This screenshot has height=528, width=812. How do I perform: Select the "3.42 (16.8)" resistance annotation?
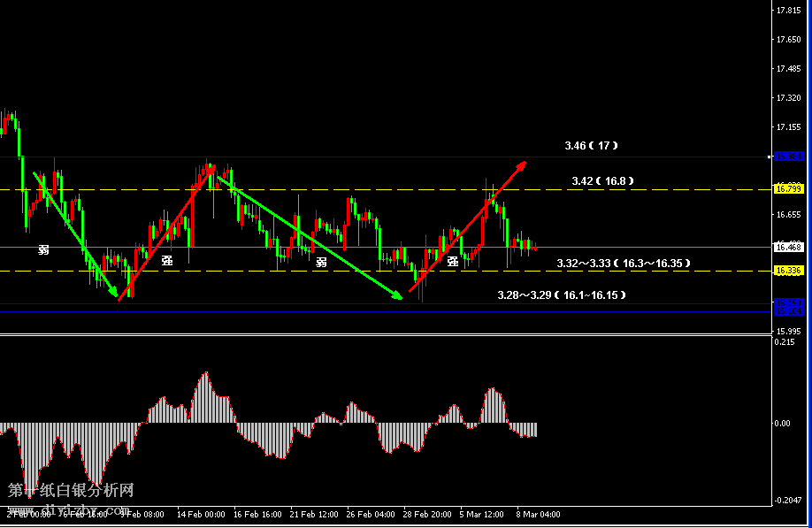point(602,180)
